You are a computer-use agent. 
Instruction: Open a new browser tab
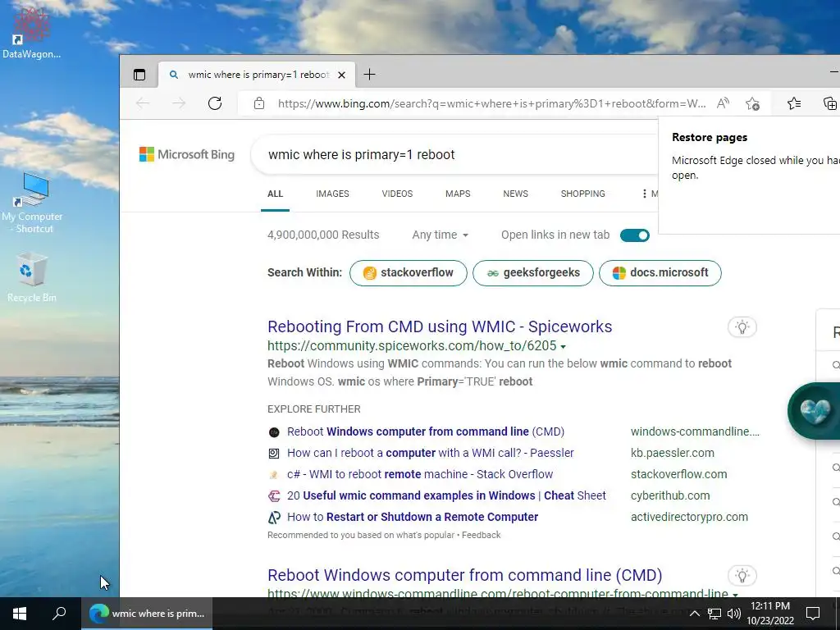pos(370,75)
